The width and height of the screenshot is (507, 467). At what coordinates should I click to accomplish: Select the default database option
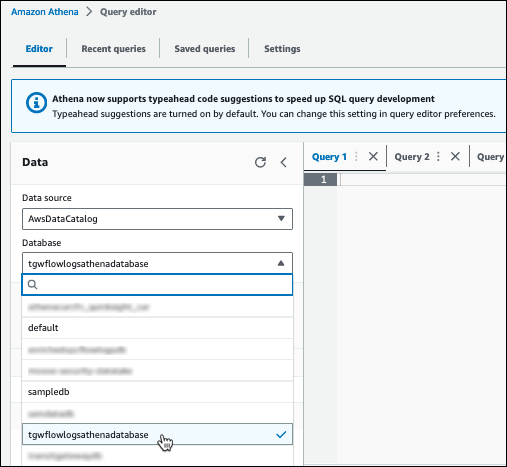click(x=157, y=328)
